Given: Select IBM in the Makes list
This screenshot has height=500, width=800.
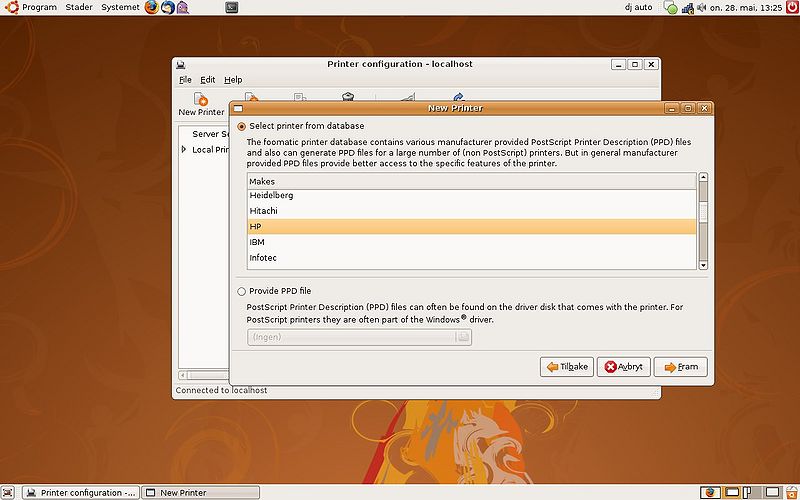Looking at the screenshot, I should (x=472, y=242).
